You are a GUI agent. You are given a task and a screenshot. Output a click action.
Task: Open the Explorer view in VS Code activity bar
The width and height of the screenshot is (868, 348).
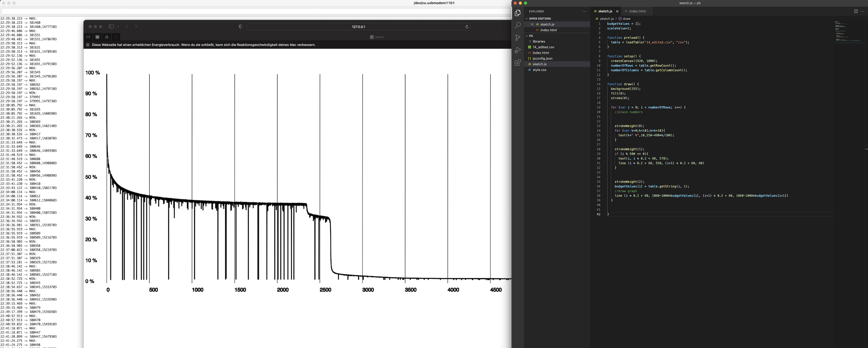click(x=518, y=13)
